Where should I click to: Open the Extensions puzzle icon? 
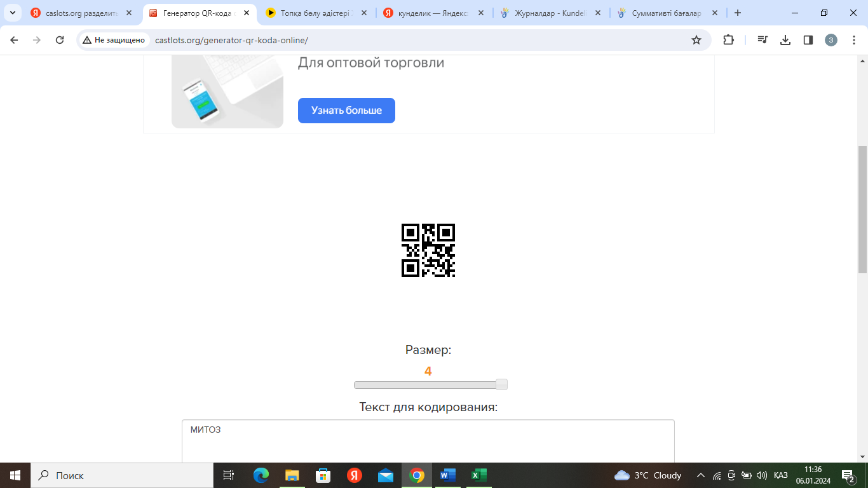click(x=729, y=40)
